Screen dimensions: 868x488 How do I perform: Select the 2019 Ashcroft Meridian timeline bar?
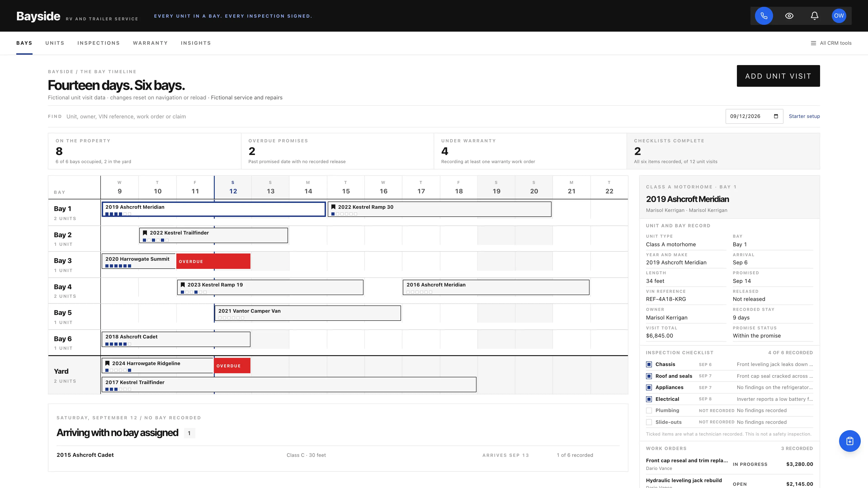(214, 209)
